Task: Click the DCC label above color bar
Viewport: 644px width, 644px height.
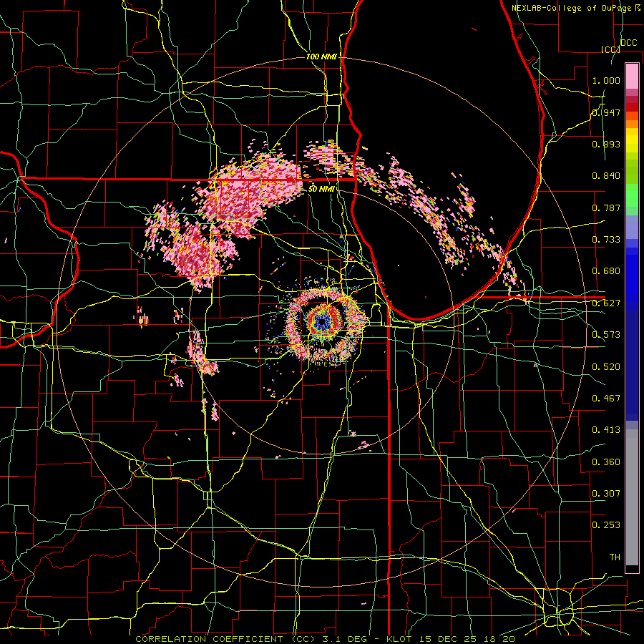Action: click(629, 43)
